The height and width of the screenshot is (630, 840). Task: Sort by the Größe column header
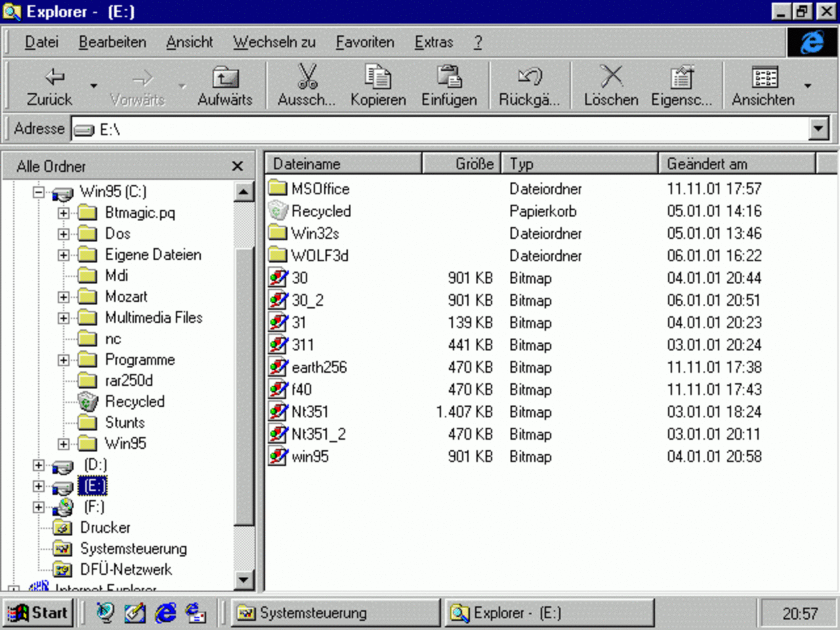461,163
